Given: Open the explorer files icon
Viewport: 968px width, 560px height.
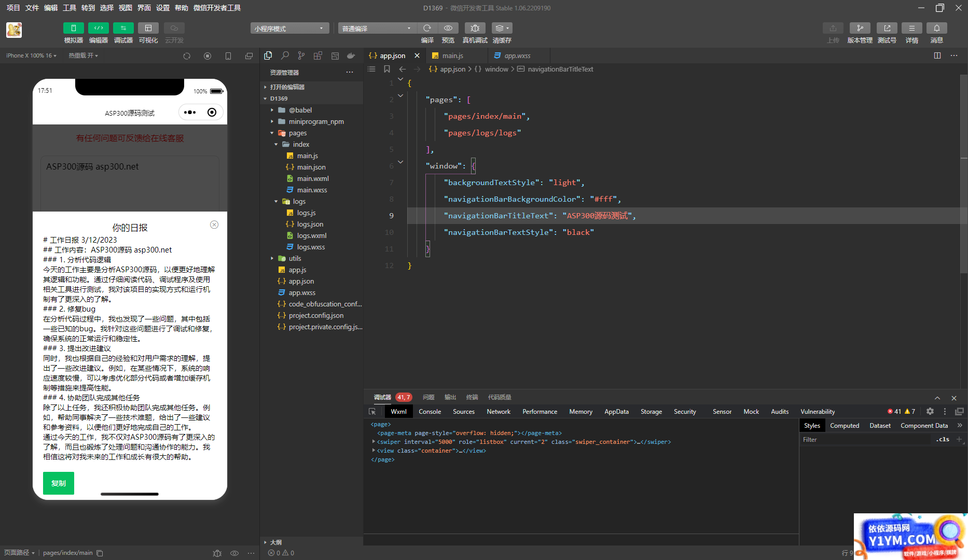Looking at the screenshot, I should (268, 55).
